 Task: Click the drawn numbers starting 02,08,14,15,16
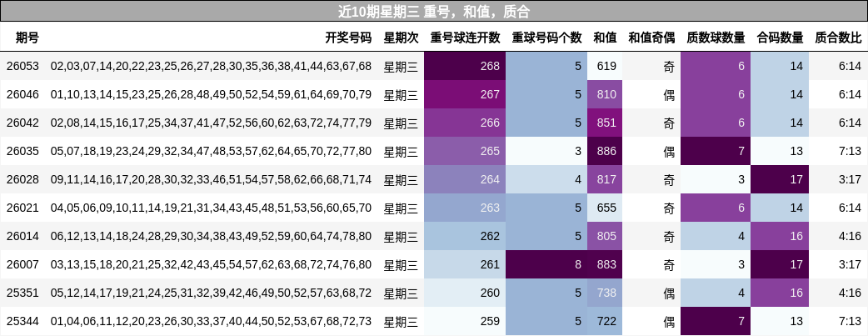211,123
